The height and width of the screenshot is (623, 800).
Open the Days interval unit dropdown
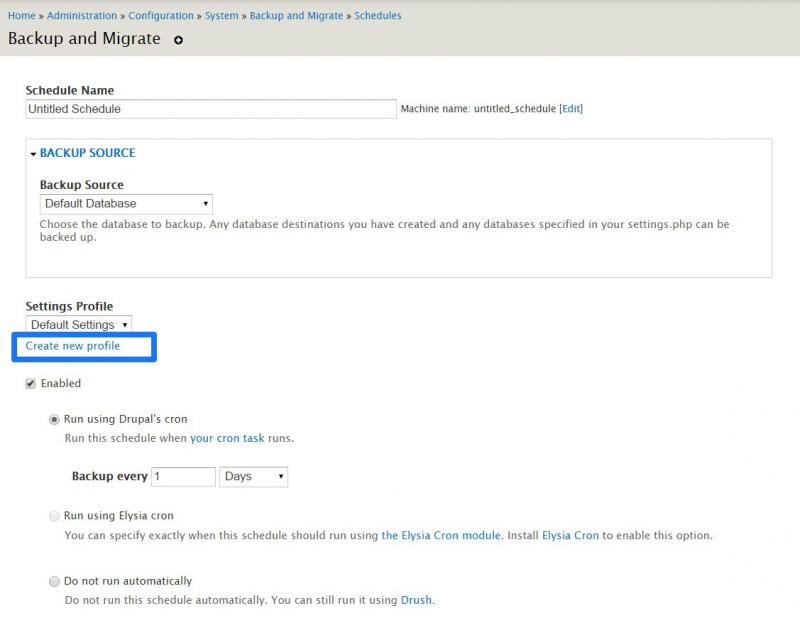coord(254,477)
